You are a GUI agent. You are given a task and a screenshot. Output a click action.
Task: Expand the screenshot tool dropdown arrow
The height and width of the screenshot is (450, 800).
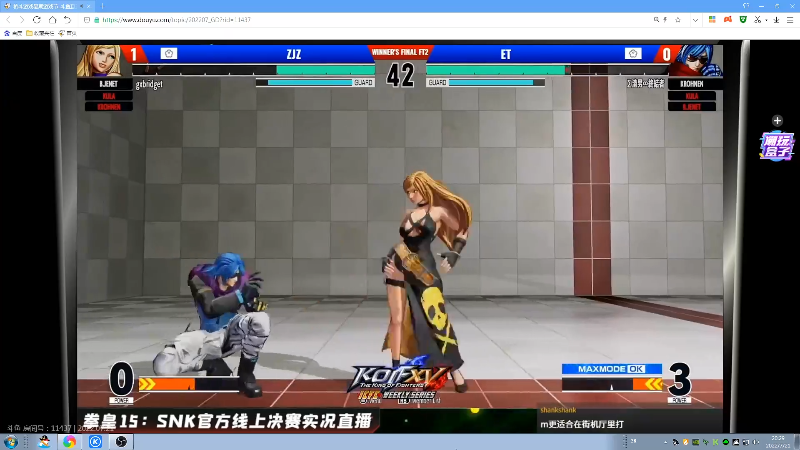pyautogui.click(x=766, y=20)
